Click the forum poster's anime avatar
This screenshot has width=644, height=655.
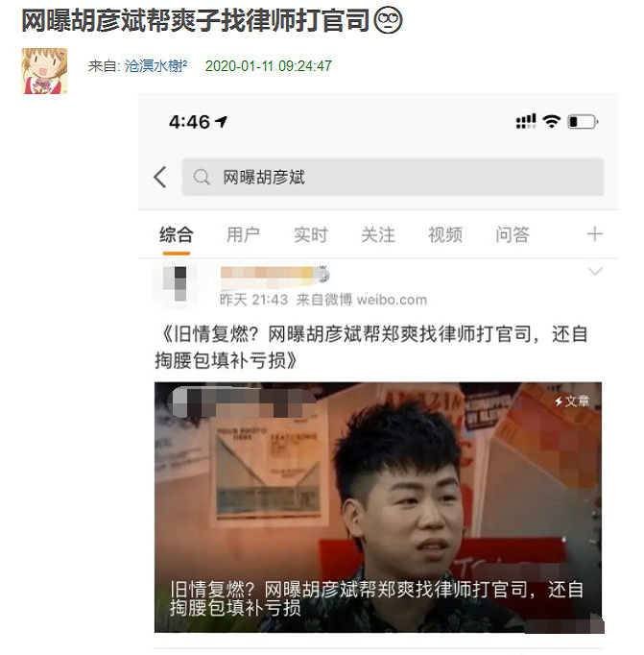pos(44,71)
